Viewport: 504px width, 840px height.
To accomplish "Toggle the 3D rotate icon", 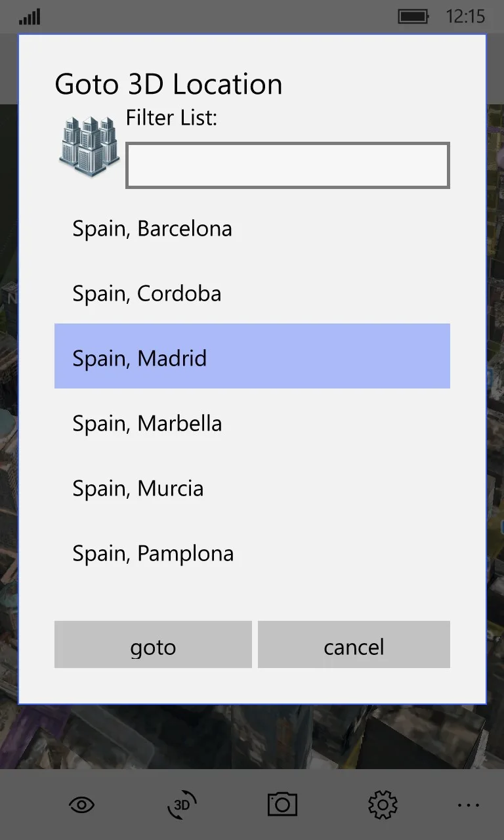I will click(182, 805).
